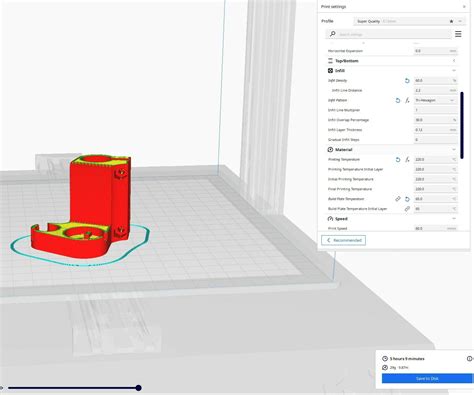Click the material usage spool icon
474x395 pixels.
coord(385,367)
